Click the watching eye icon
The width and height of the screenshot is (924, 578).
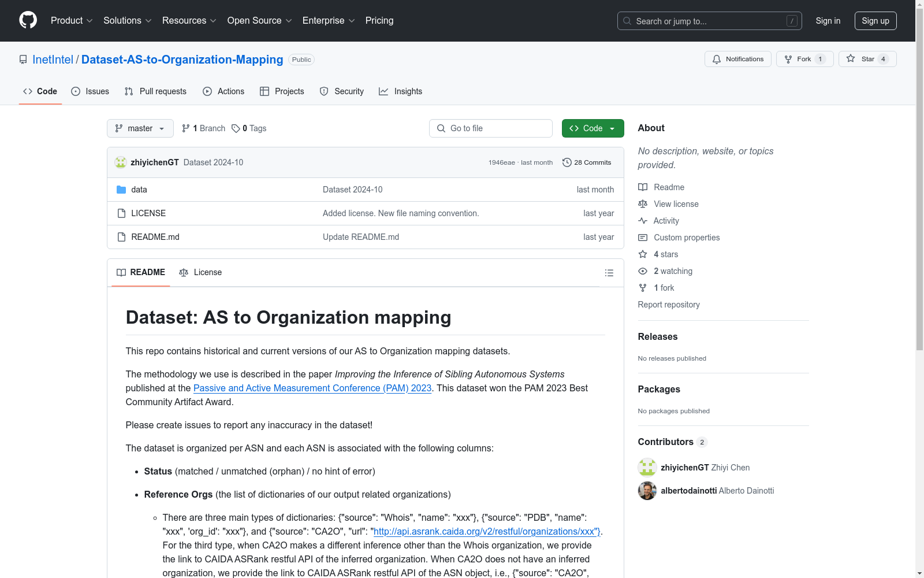643,271
